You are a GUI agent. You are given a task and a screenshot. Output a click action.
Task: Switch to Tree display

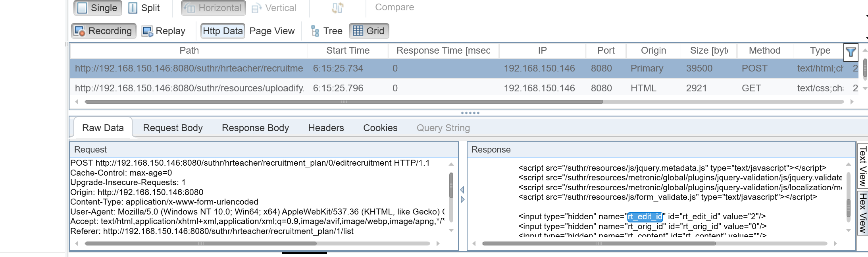pos(327,31)
